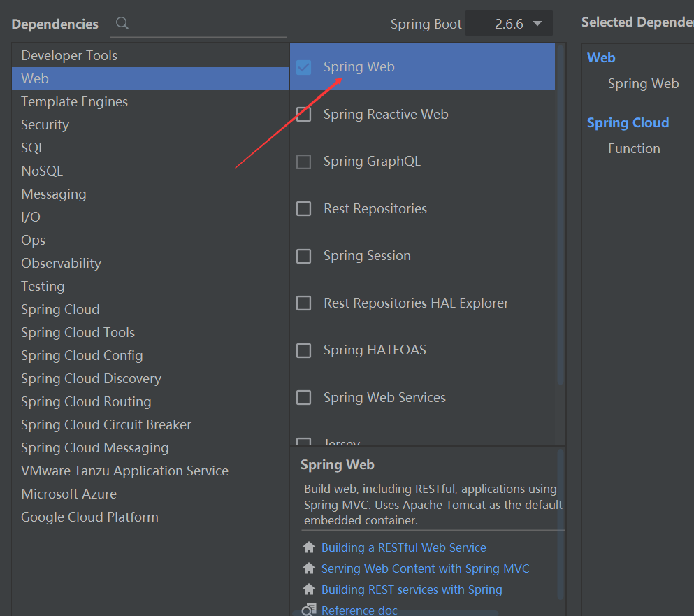Open the Spring Boot version dropdown
This screenshot has width=694, height=616.
(x=509, y=24)
